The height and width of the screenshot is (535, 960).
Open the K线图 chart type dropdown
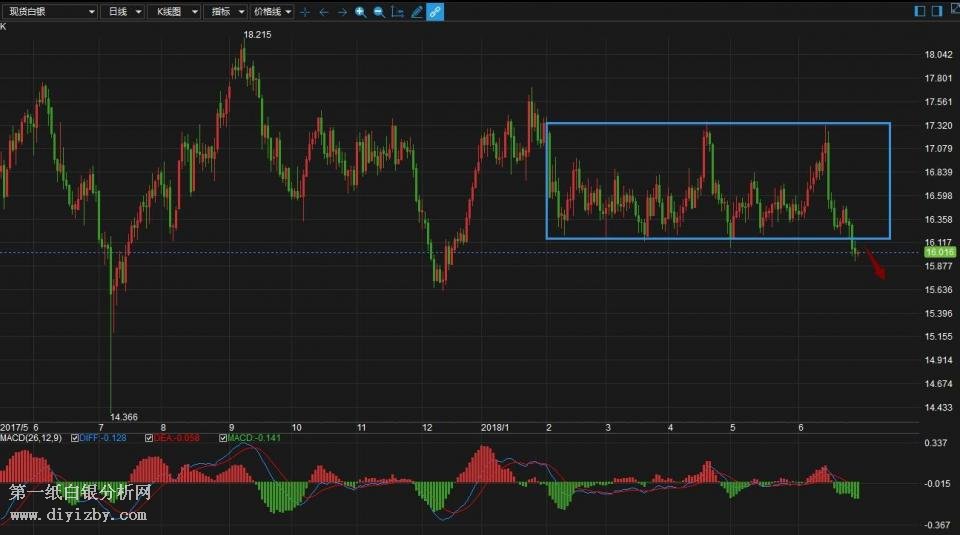point(174,12)
